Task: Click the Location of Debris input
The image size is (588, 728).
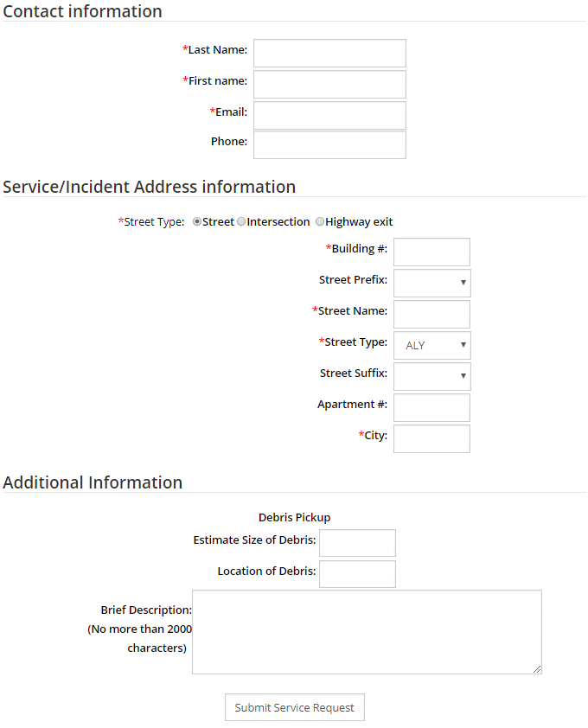Action: click(x=357, y=574)
